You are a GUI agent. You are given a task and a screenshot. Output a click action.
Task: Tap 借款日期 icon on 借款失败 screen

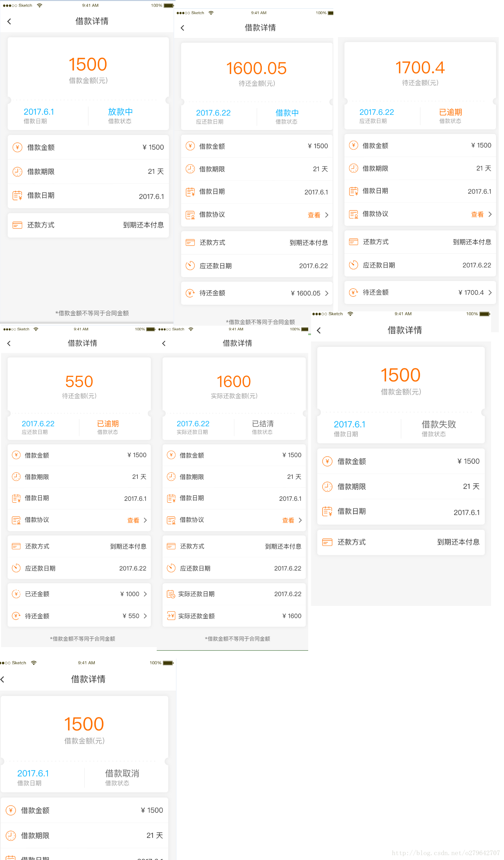(x=327, y=512)
